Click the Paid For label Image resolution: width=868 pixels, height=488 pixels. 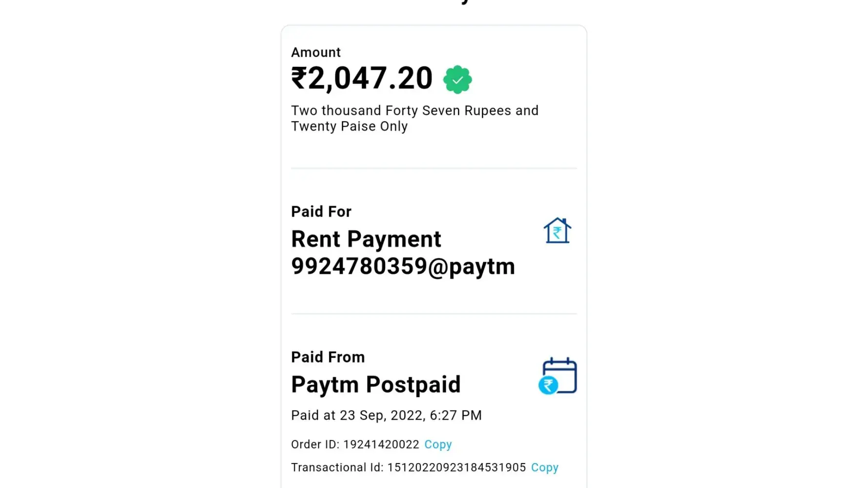321,211
